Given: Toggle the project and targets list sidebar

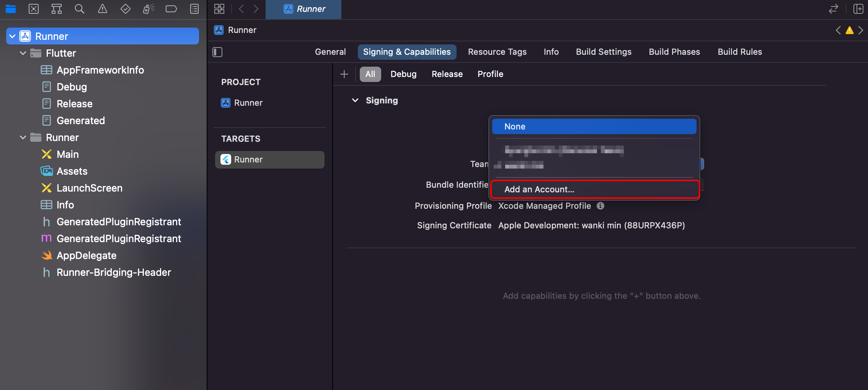Looking at the screenshot, I should [217, 52].
